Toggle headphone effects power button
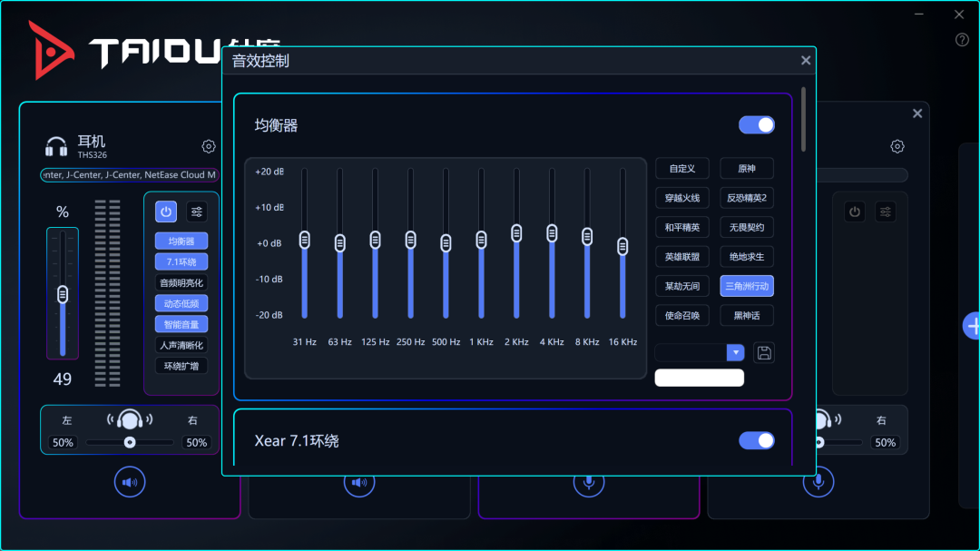 [166, 212]
